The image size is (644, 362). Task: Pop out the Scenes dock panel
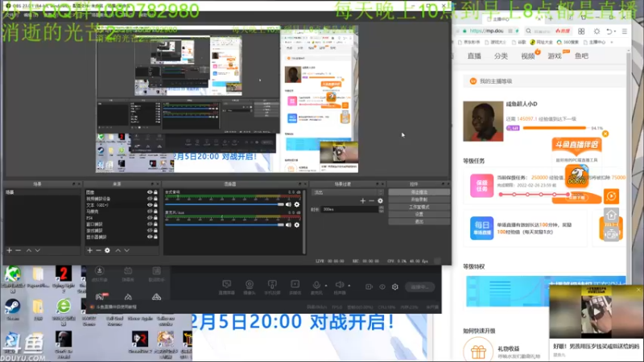tap(73, 184)
